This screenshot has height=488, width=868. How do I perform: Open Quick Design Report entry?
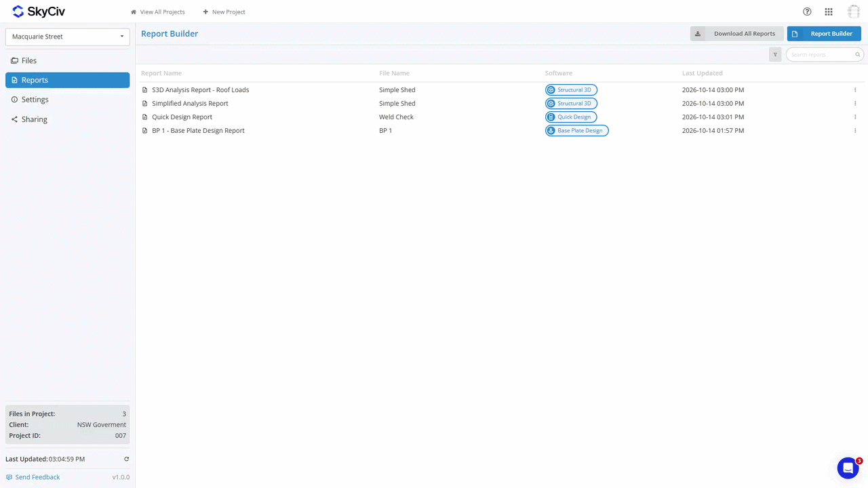182,117
